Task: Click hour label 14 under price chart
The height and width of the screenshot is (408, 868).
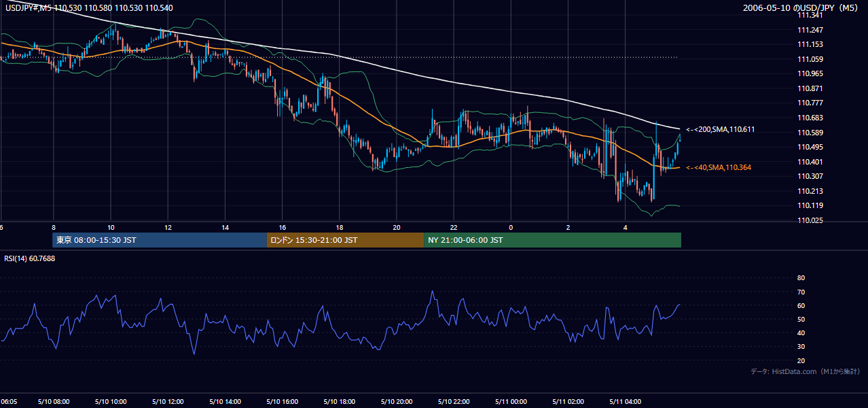Action: click(225, 228)
